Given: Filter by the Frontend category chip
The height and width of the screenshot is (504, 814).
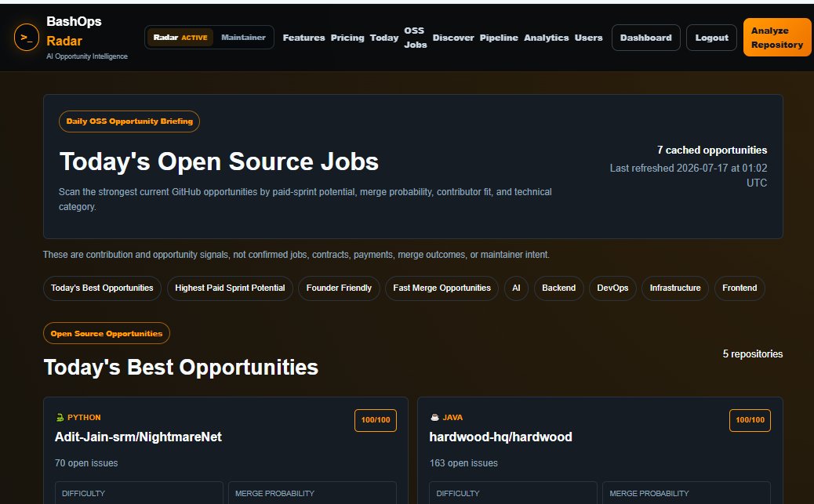Looking at the screenshot, I should click(x=740, y=288).
